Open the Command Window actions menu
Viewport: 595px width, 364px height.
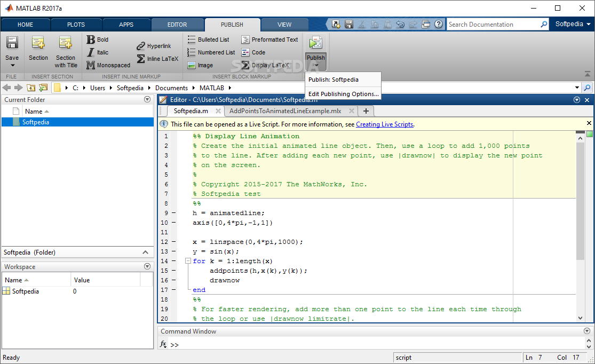point(587,331)
